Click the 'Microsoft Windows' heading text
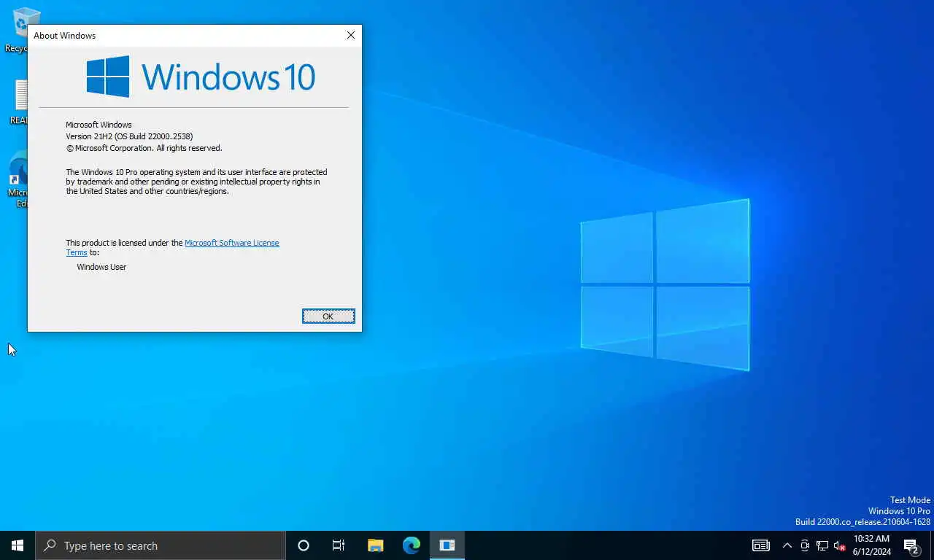The height and width of the screenshot is (560, 934). [99, 125]
